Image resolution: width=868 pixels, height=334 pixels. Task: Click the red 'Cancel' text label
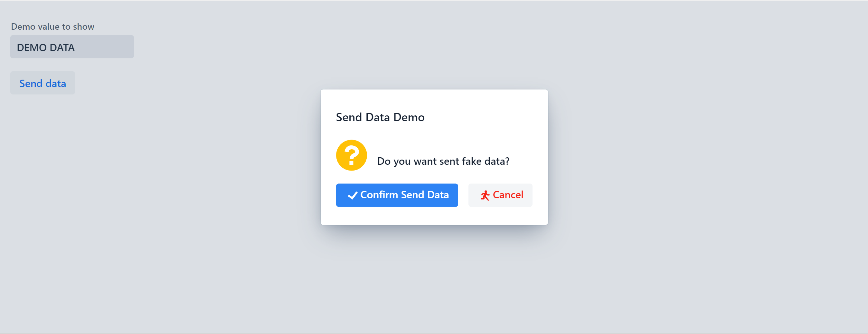tap(508, 195)
